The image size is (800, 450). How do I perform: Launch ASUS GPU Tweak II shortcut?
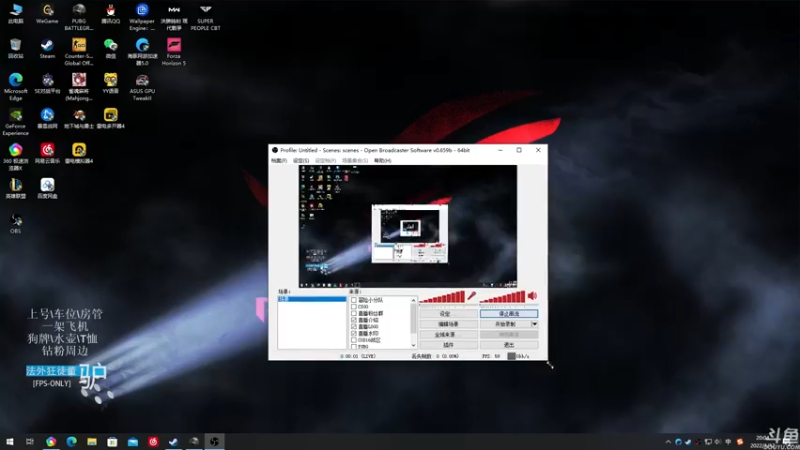(142, 87)
